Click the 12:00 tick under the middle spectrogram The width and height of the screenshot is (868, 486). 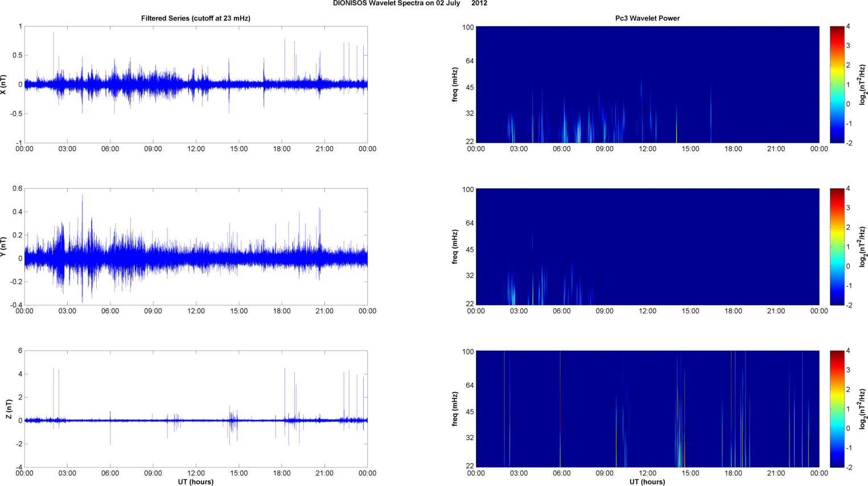coord(647,311)
